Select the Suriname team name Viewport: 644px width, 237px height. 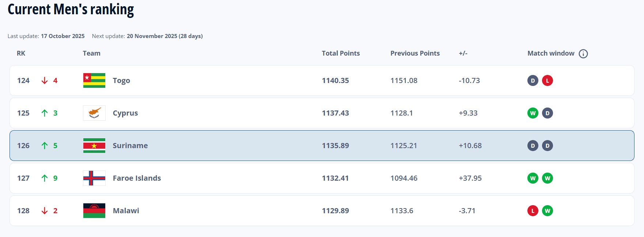point(130,146)
